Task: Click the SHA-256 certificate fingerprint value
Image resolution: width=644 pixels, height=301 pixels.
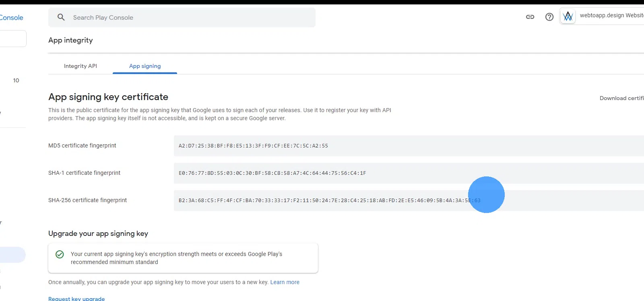Action: point(322,201)
